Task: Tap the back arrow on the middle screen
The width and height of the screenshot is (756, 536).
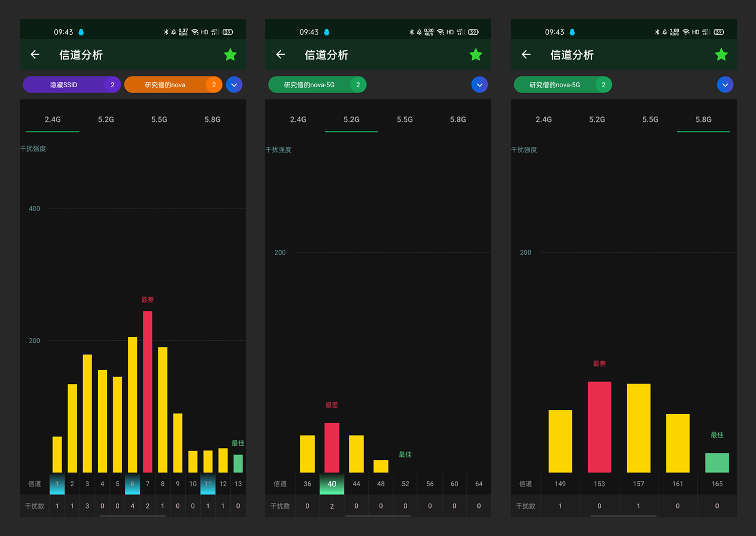Action: click(x=280, y=54)
